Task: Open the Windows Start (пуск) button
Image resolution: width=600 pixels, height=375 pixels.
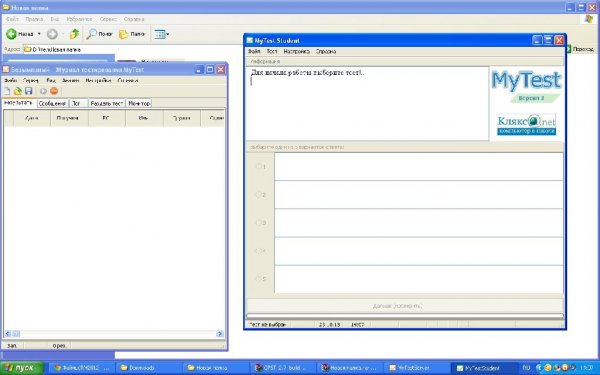Action: (x=22, y=368)
